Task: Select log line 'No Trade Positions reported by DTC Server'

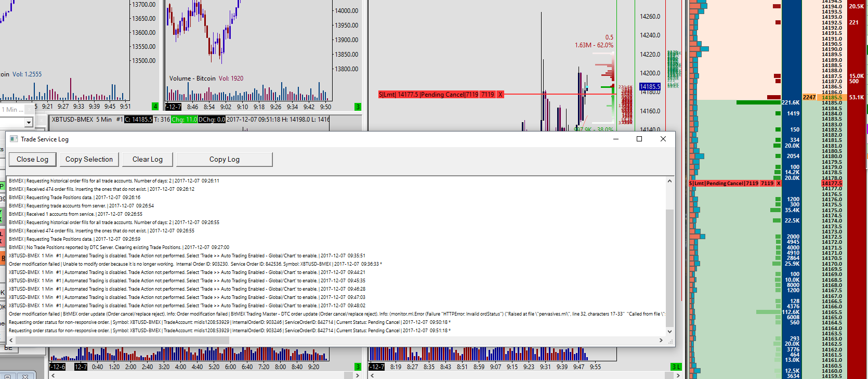Action: 119,247
